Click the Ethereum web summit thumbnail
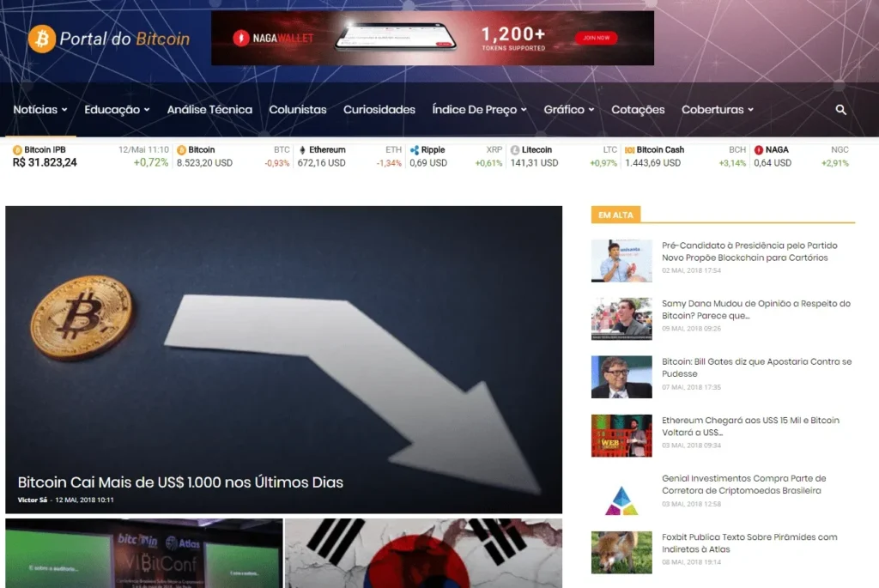Screen dimensions: 879x588 click(x=621, y=435)
